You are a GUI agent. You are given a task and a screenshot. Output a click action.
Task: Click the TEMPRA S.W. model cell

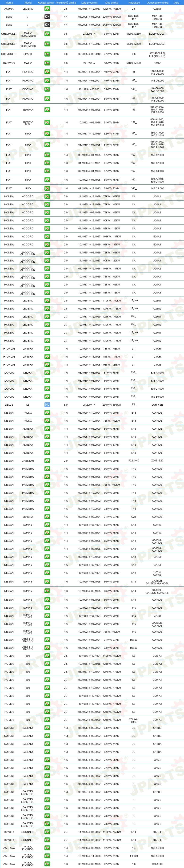[28, 123]
